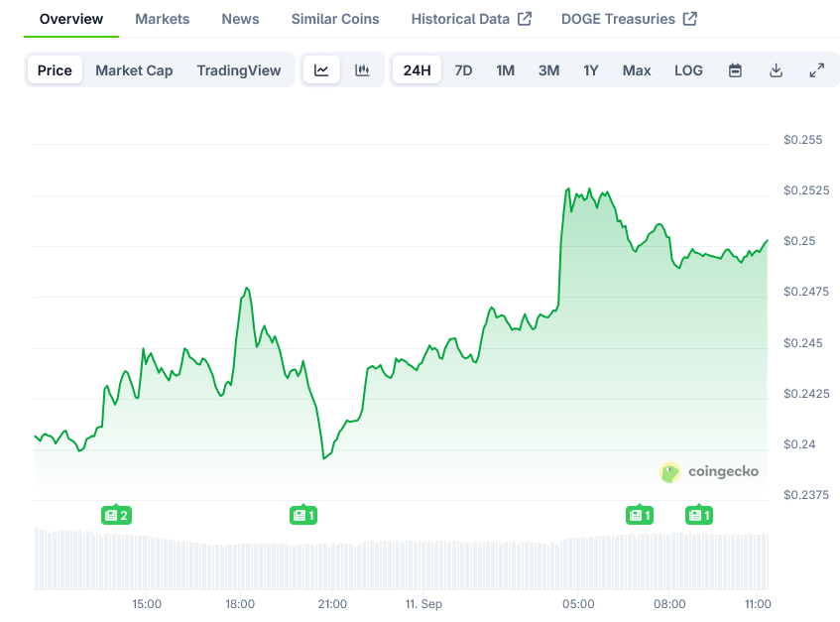Expand chart to fullscreen
The image size is (840, 622).
click(x=816, y=70)
